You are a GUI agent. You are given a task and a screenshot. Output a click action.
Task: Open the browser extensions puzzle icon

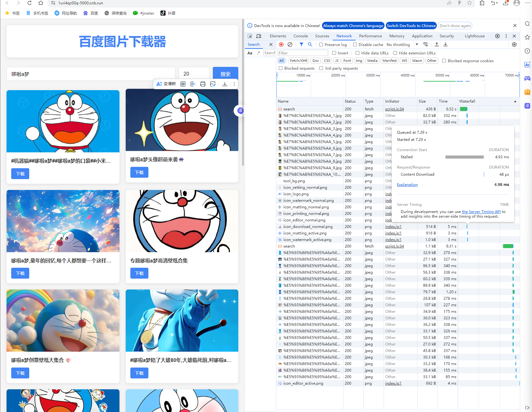tap(482, 3)
